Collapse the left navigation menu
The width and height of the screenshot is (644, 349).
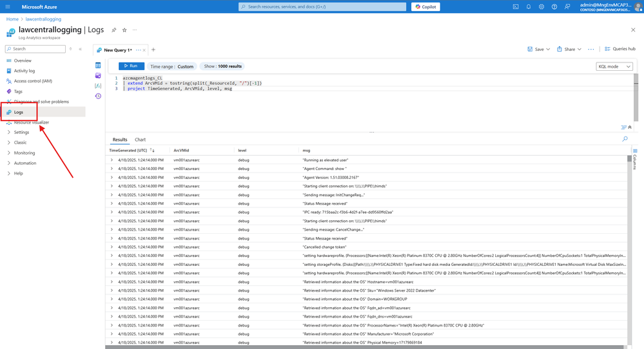[80, 49]
